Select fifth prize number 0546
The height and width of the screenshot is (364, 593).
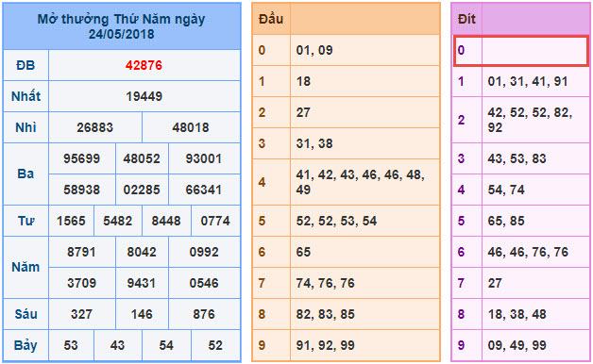[x=204, y=283]
